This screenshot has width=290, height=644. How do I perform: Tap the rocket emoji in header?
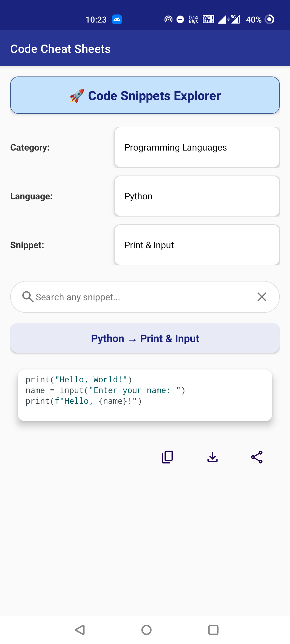point(77,96)
